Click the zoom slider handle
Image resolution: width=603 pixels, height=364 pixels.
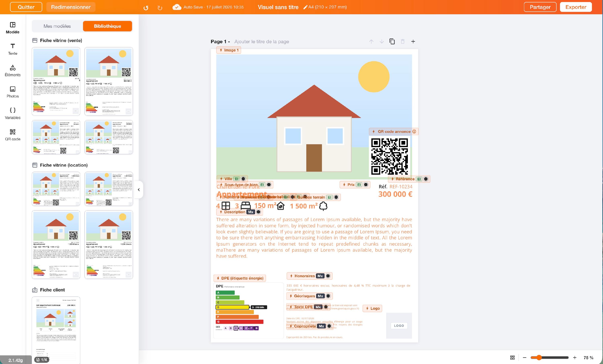click(x=539, y=358)
